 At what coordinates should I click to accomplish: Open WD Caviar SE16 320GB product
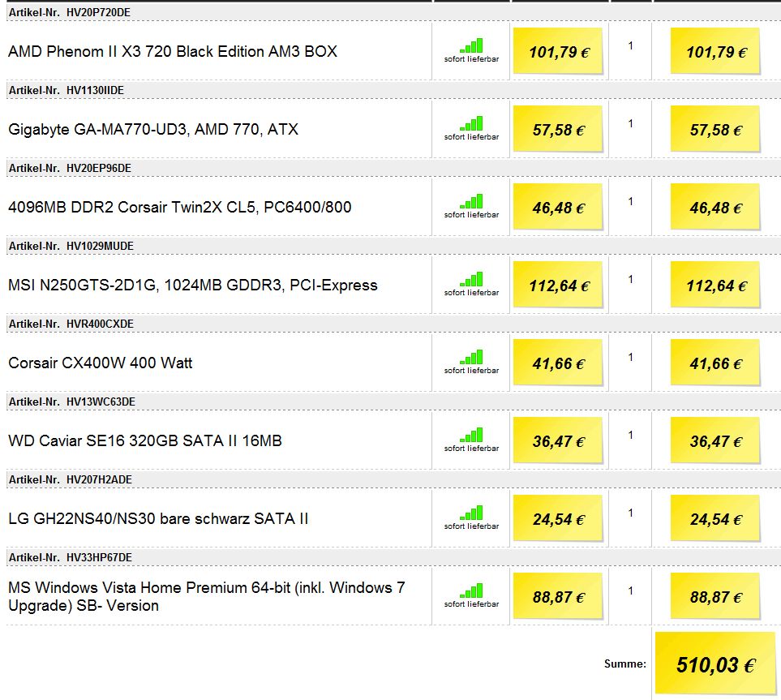[x=145, y=441]
